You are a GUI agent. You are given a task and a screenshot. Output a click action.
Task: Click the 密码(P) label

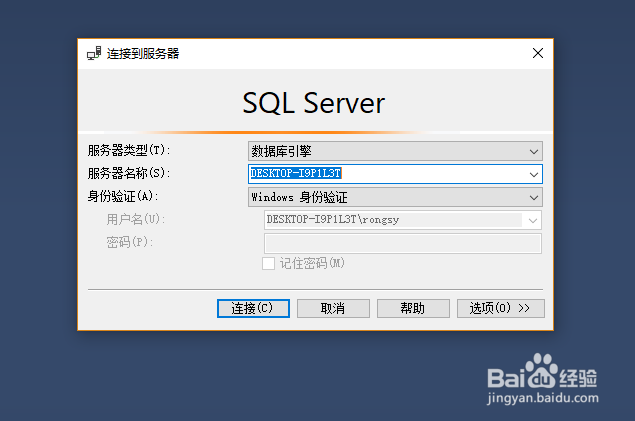(x=130, y=242)
